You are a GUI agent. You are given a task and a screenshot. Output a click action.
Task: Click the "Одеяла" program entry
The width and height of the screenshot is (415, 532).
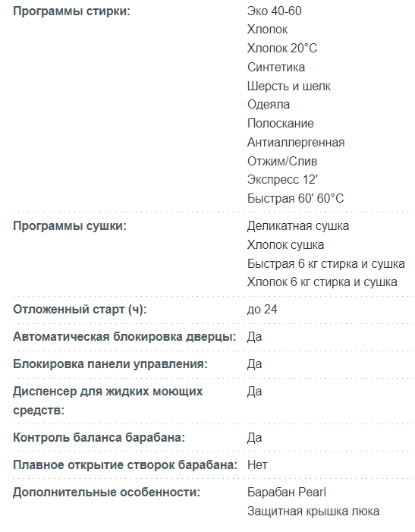tap(269, 104)
